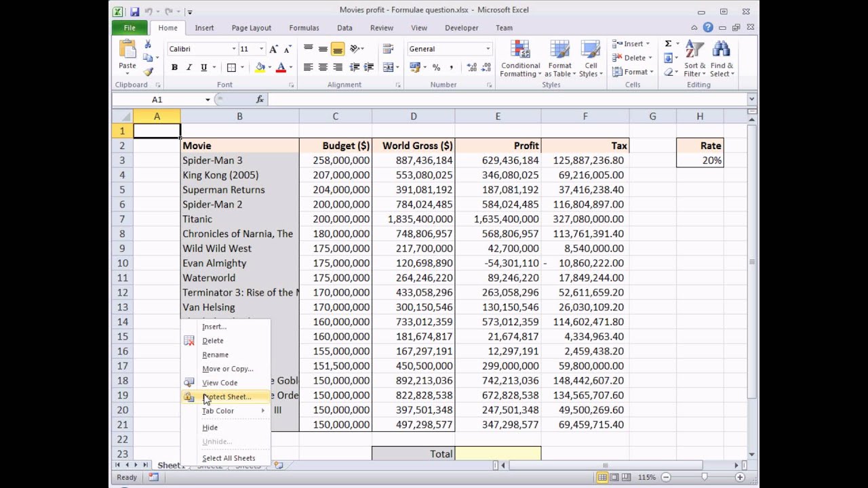Image resolution: width=868 pixels, height=488 pixels.
Task: Switch to the Formulas tab
Action: click(x=304, y=28)
